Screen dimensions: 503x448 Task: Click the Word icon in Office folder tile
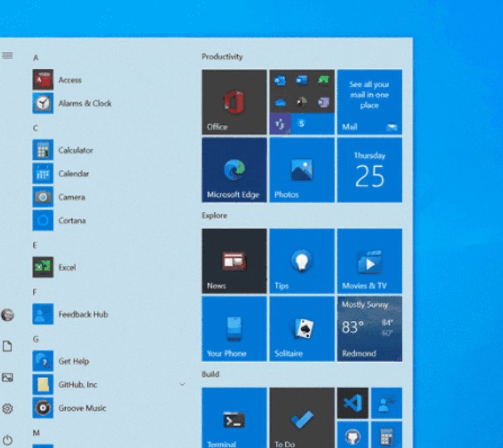pos(302,80)
